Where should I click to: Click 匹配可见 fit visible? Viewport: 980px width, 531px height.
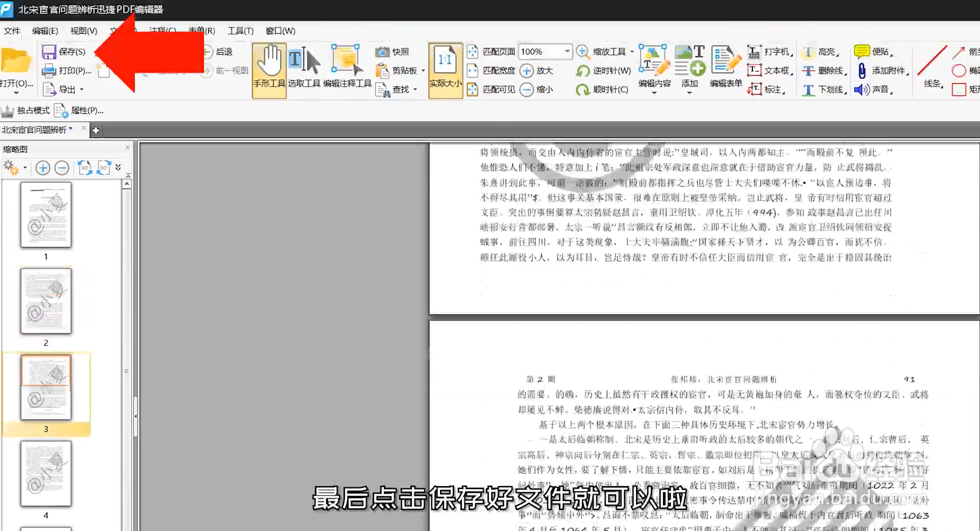tap(491, 89)
